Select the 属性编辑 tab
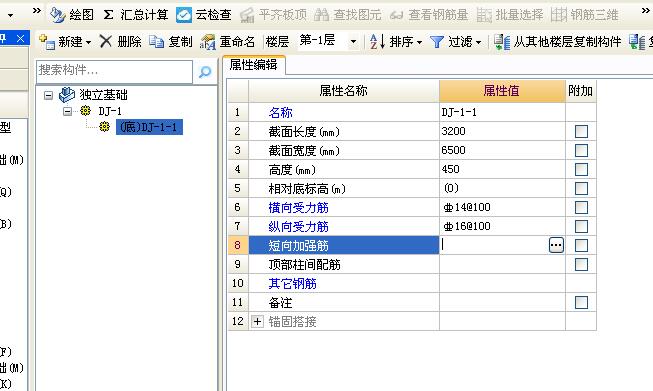This screenshot has height=391, width=653. tap(254, 65)
